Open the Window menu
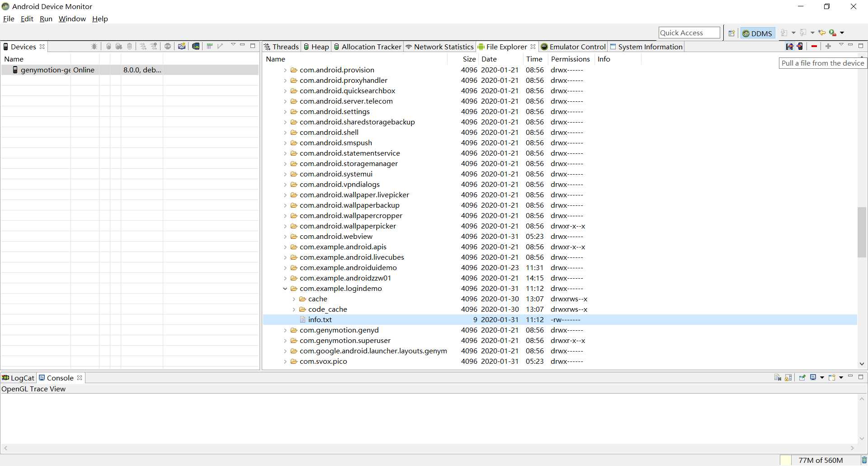 tap(72, 19)
